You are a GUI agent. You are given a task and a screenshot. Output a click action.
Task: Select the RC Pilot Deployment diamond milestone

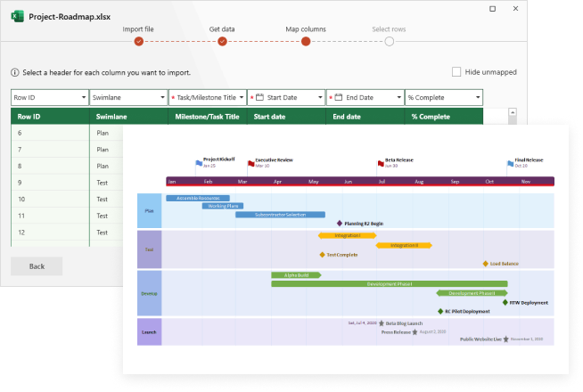(439, 312)
